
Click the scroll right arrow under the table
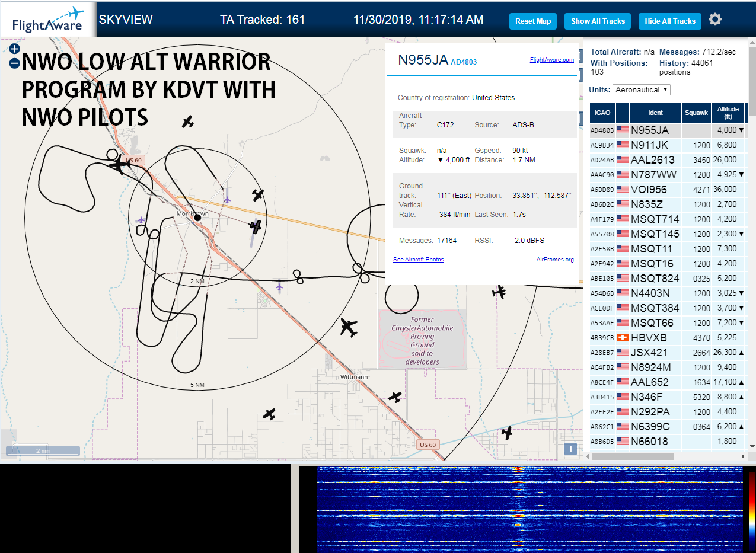coord(744,456)
